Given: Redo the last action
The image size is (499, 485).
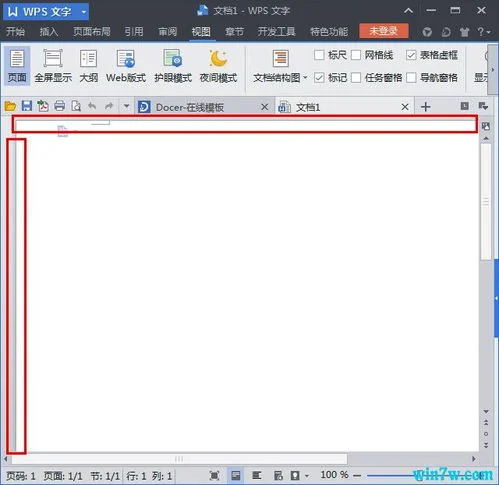Looking at the screenshot, I should [109, 106].
